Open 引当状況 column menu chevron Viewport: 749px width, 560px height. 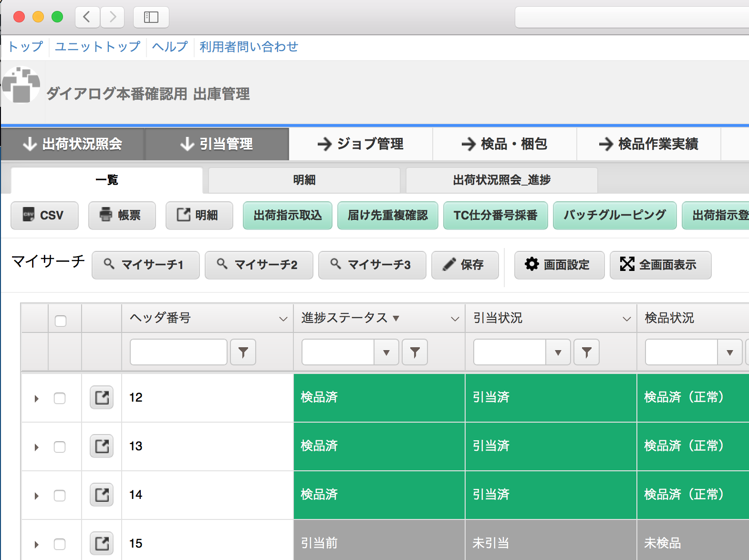pos(627,319)
